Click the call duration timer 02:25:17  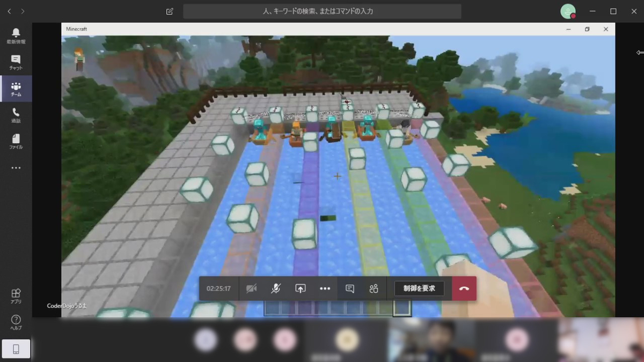pos(218,289)
